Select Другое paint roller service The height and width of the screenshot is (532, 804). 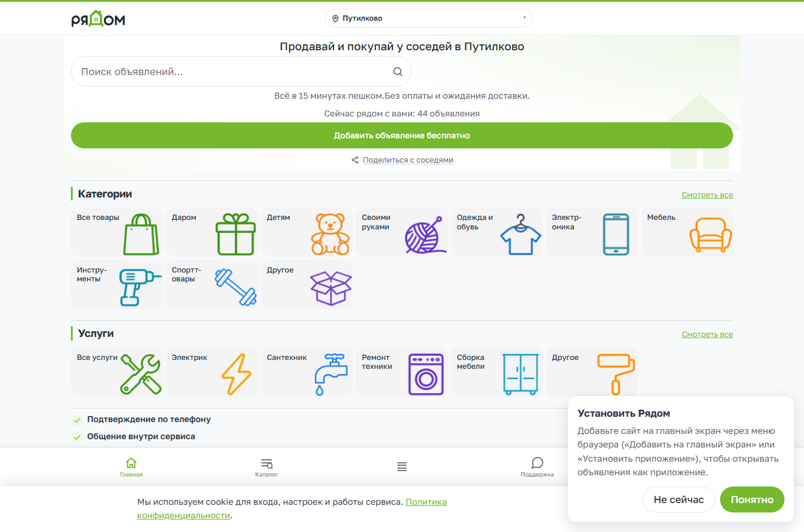(x=592, y=372)
